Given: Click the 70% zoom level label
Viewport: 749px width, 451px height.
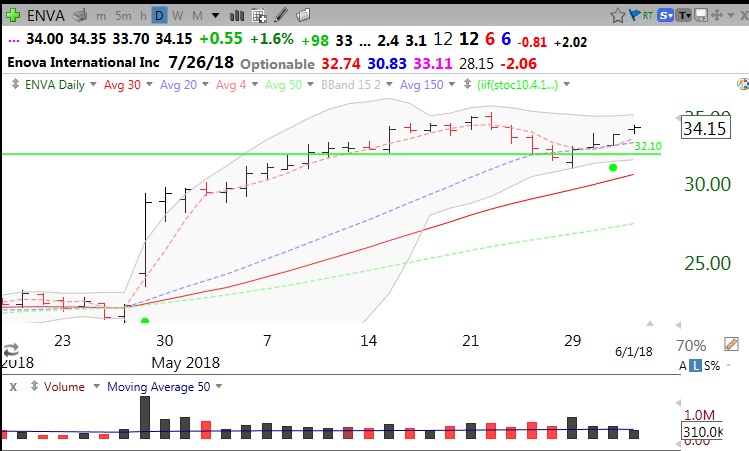Looking at the screenshot, I should 691,345.
